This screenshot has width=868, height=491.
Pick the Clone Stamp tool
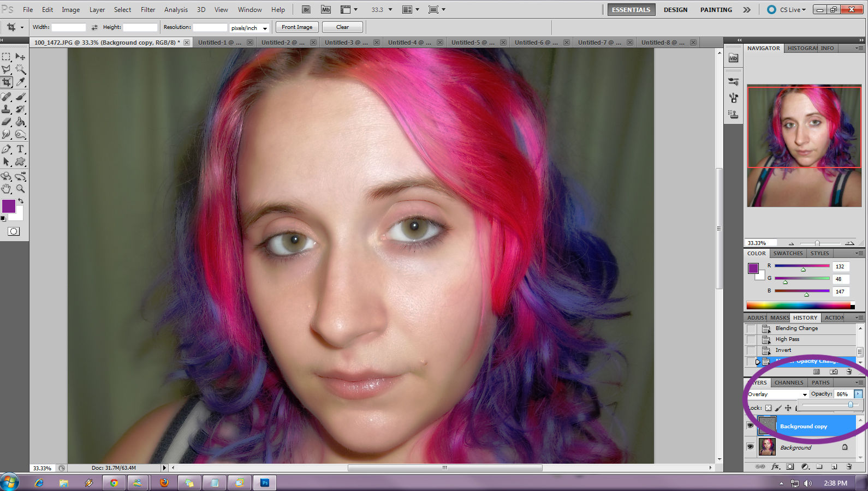coord(7,109)
